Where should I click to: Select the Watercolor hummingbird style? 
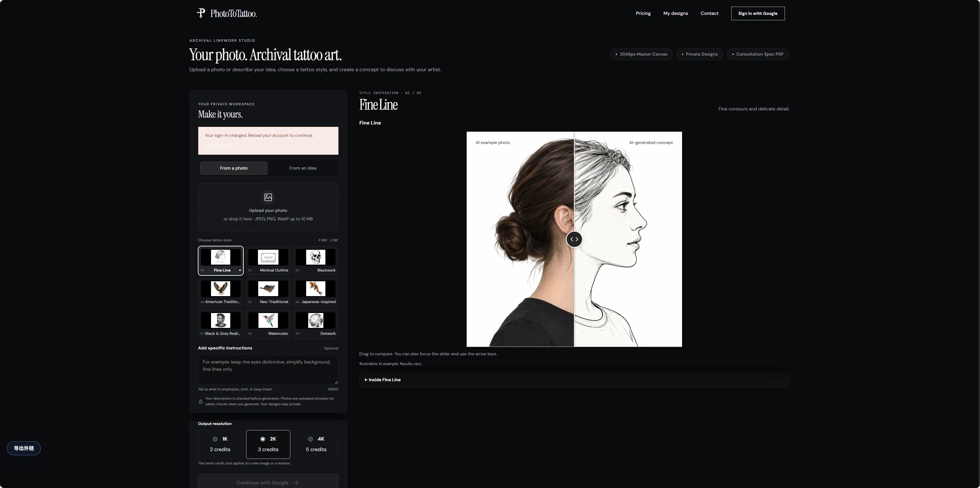pyautogui.click(x=268, y=324)
